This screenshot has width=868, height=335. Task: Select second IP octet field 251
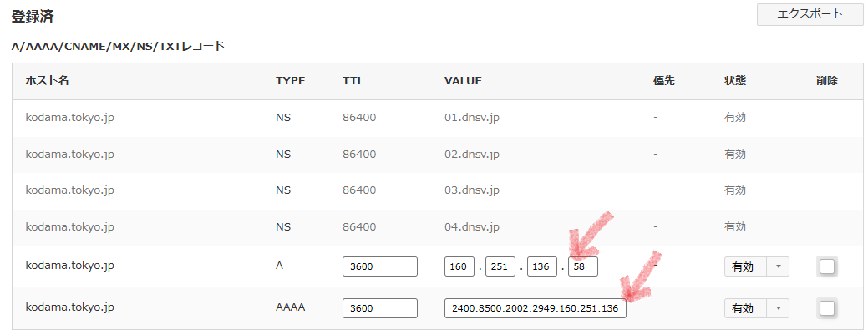[500, 266]
